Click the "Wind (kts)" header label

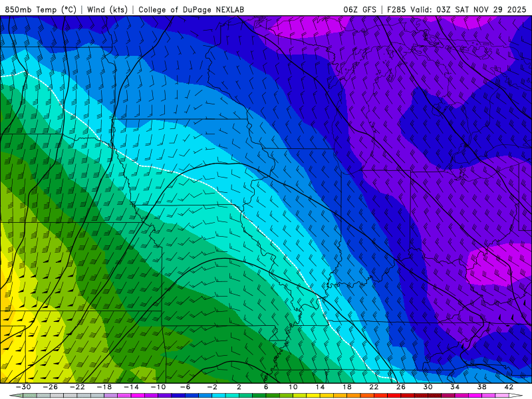(107, 9)
